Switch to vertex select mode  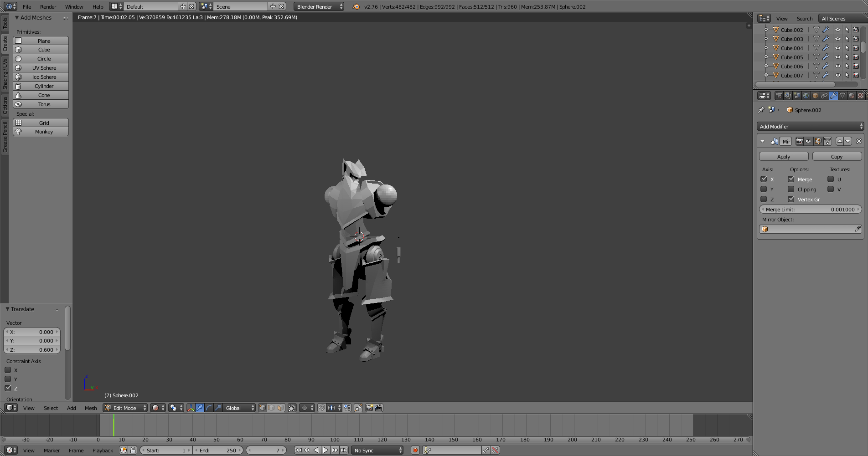click(x=262, y=408)
